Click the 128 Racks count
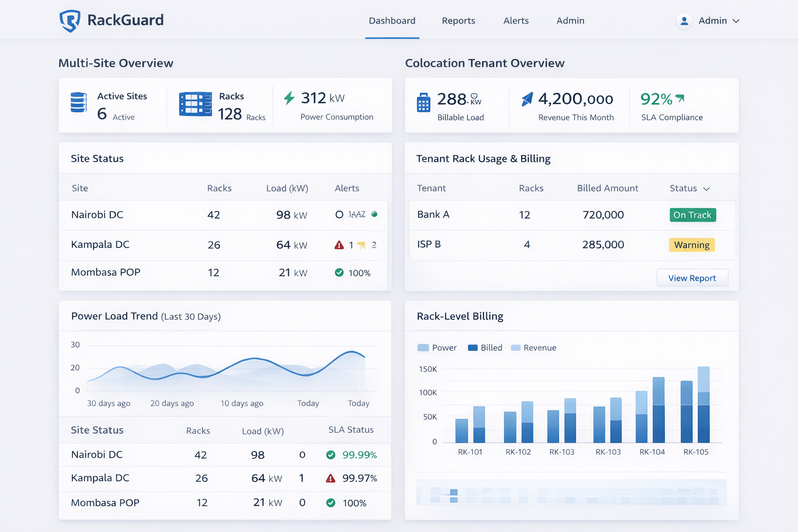 pos(230,114)
